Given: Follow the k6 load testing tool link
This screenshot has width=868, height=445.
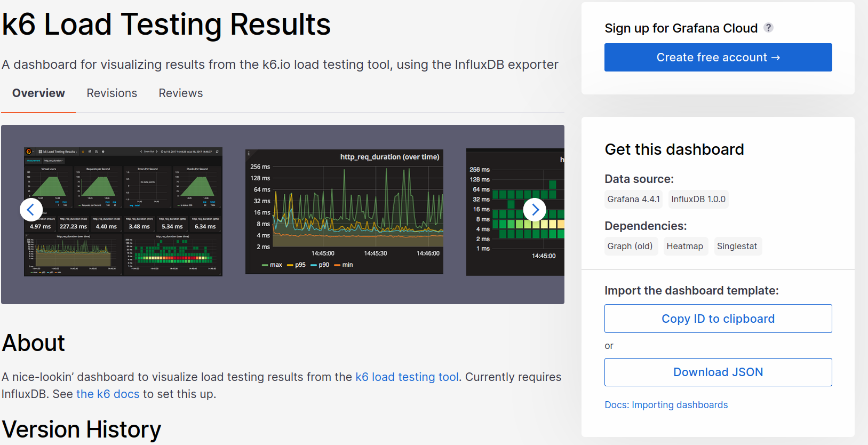Looking at the screenshot, I should point(407,377).
